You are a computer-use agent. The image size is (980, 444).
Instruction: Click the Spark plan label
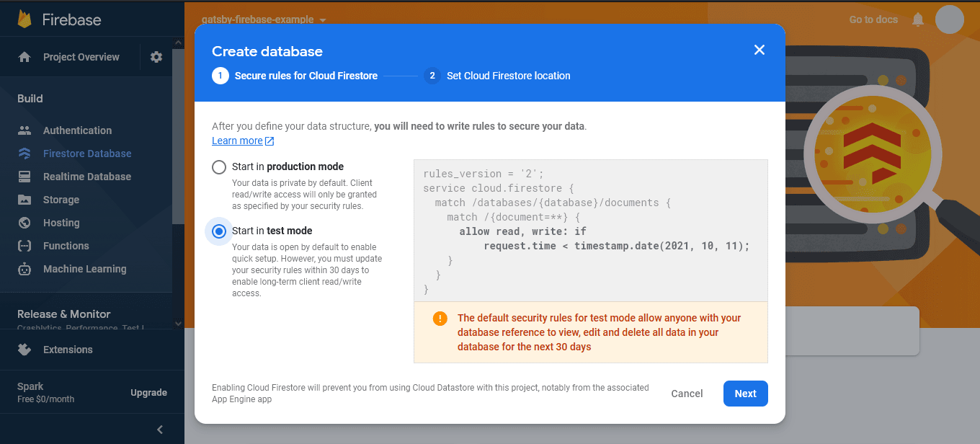[x=30, y=386]
